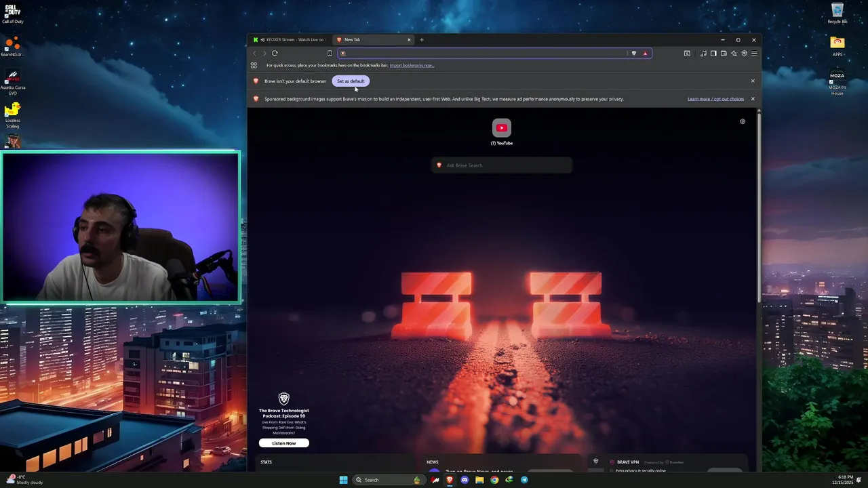This screenshot has width=868, height=488.
Task: Open the YouTube top site tile
Action: point(502,131)
